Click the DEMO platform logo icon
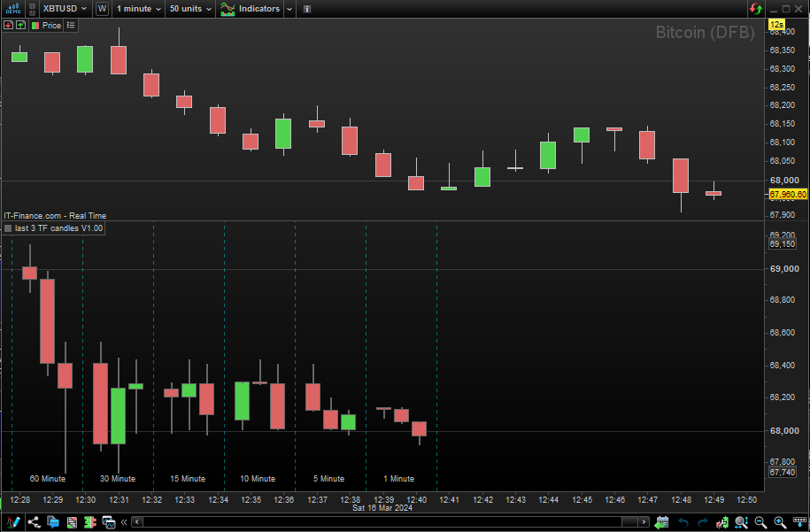Screen dimensions: 810x532 point(13,8)
